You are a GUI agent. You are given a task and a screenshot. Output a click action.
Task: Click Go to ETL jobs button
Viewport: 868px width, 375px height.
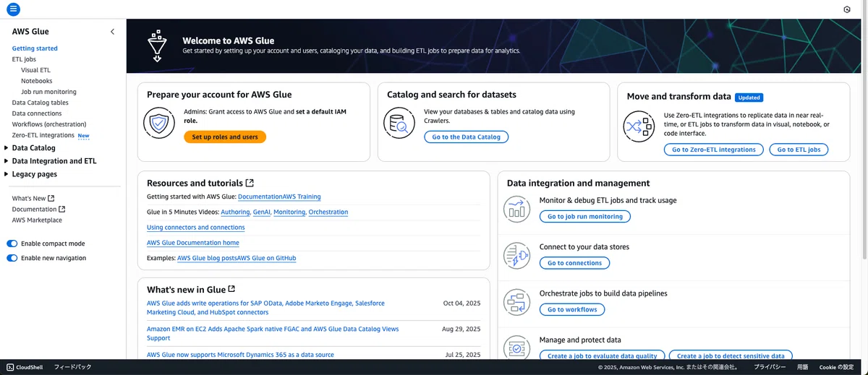pyautogui.click(x=799, y=150)
